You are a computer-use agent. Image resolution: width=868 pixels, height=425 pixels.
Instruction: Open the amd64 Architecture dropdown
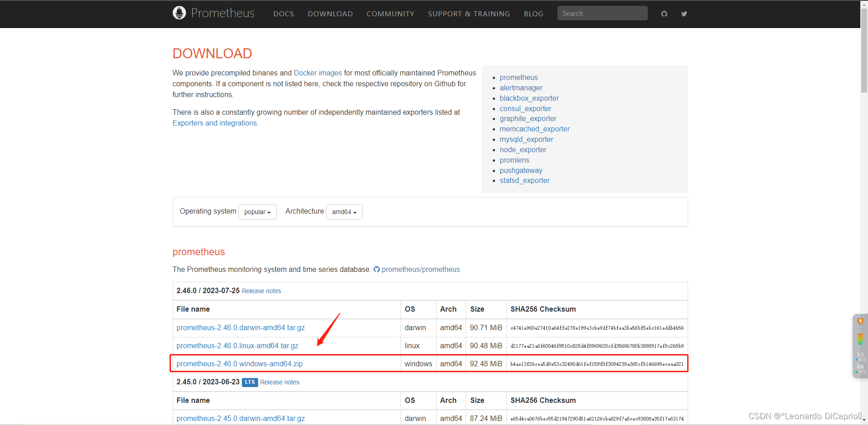344,211
